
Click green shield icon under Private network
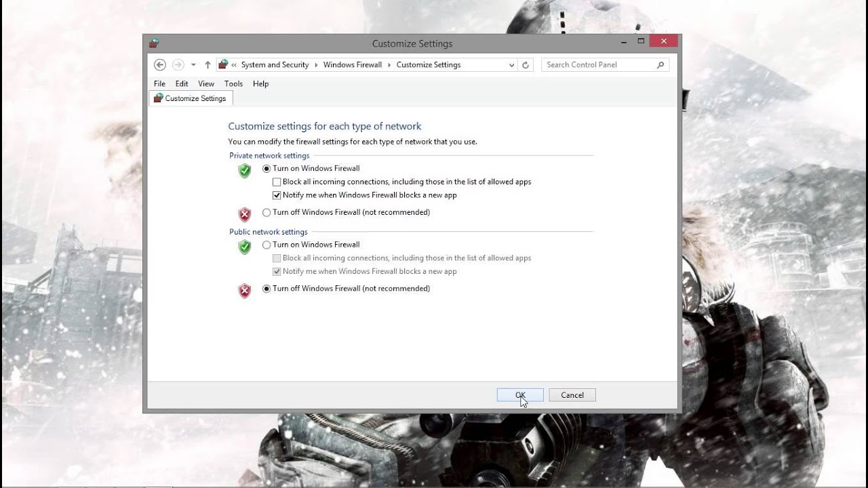(x=245, y=171)
